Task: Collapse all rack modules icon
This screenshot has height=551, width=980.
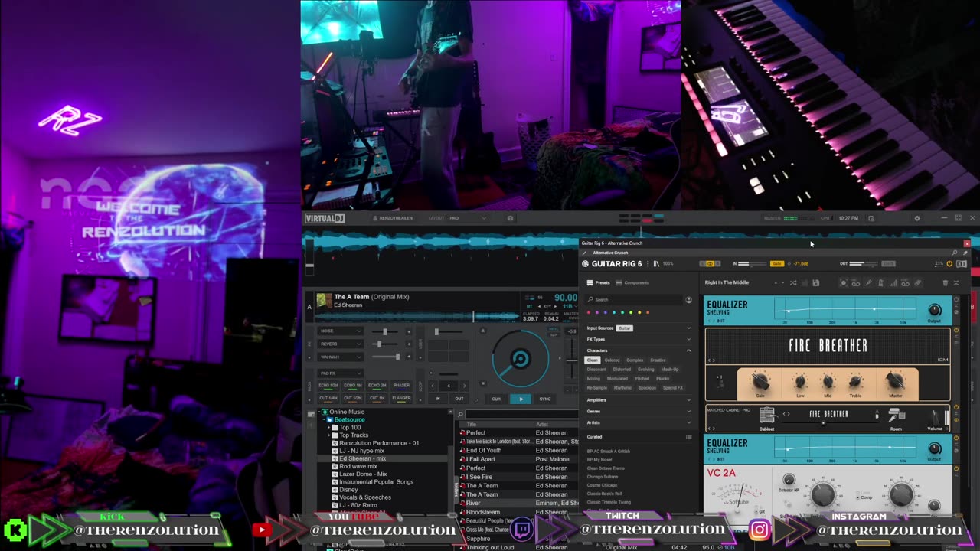Action: click(x=956, y=283)
